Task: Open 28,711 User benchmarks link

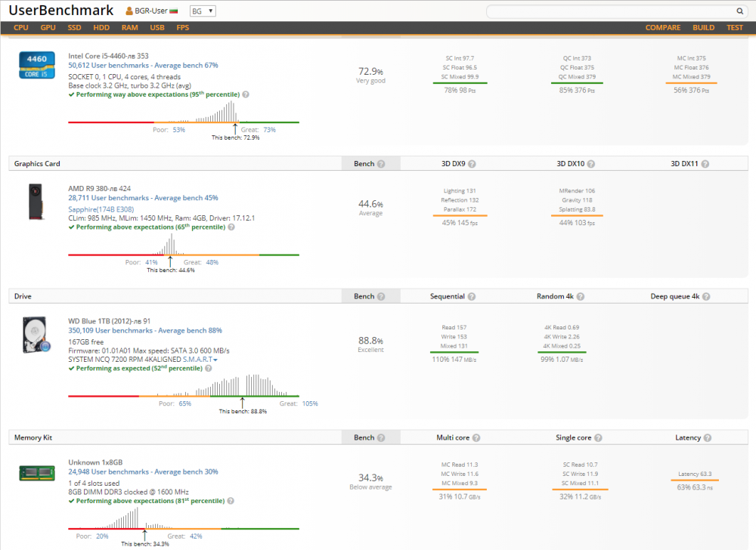Action: point(143,198)
